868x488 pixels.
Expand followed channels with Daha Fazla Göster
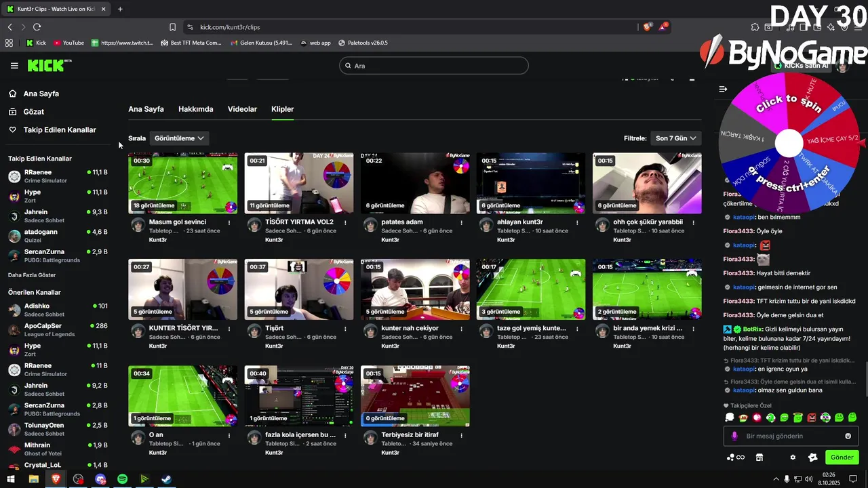(32, 275)
